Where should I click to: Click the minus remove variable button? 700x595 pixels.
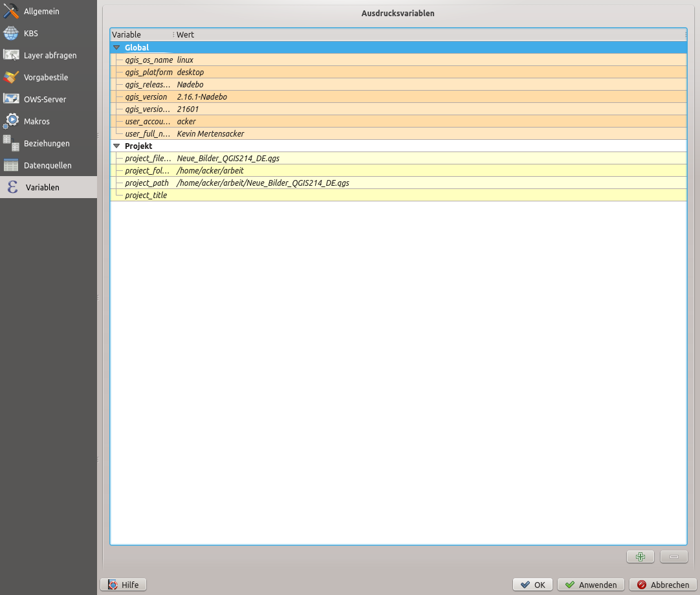(673, 557)
